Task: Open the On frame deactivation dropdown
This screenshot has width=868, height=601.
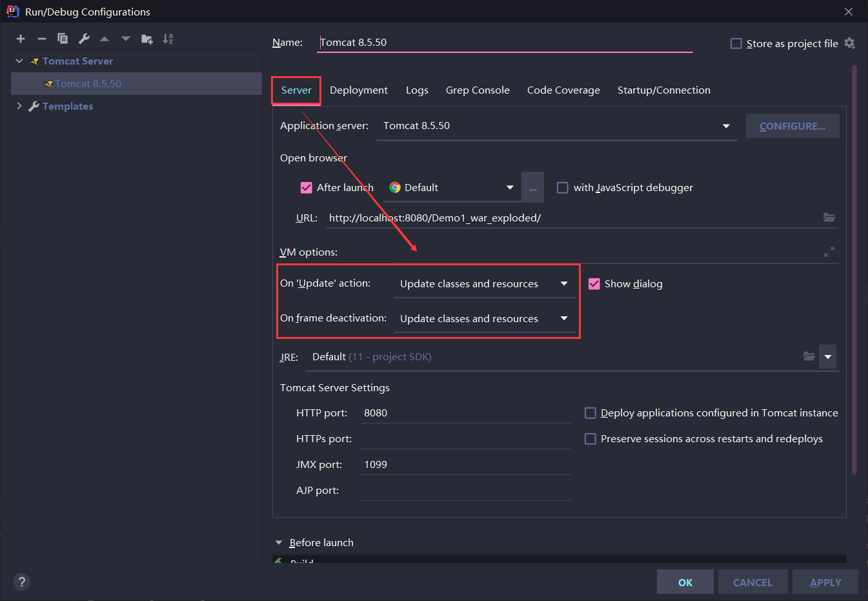Action: (x=485, y=319)
